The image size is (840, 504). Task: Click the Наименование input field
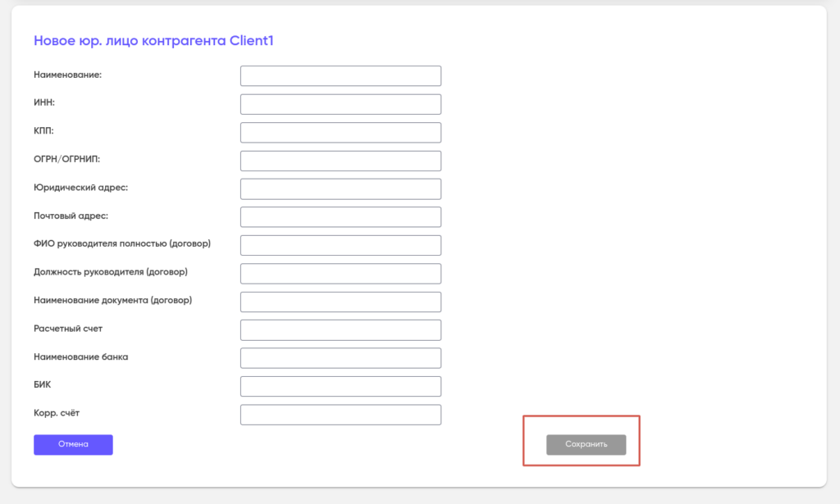(340, 76)
